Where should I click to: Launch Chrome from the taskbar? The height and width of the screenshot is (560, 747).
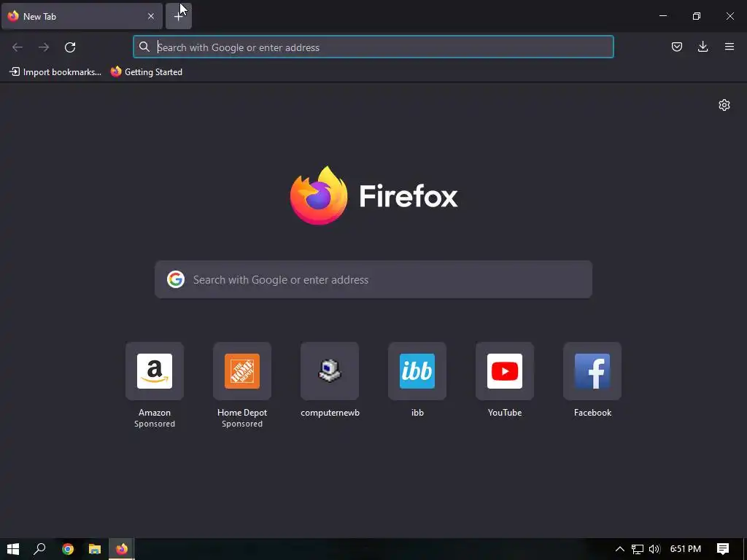pos(68,549)
